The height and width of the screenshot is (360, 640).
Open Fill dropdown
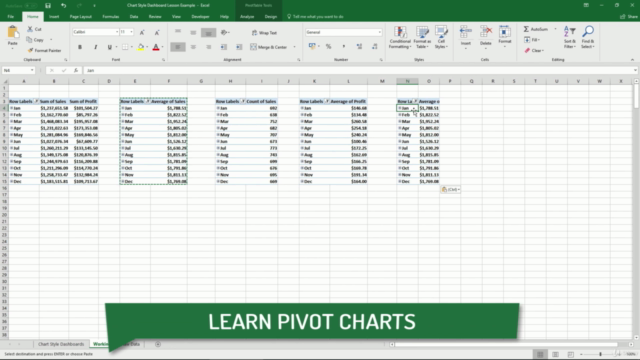pos(532,40)
